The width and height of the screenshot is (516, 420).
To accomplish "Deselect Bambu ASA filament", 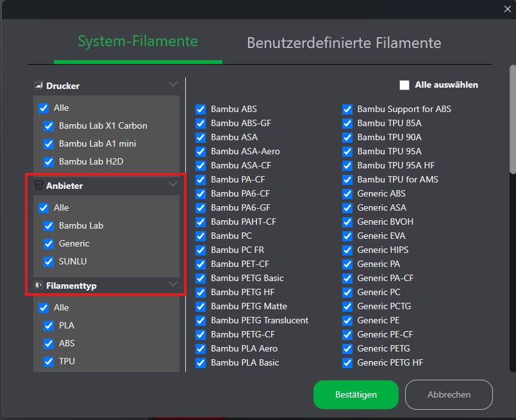I will click(x=201, y=138).
